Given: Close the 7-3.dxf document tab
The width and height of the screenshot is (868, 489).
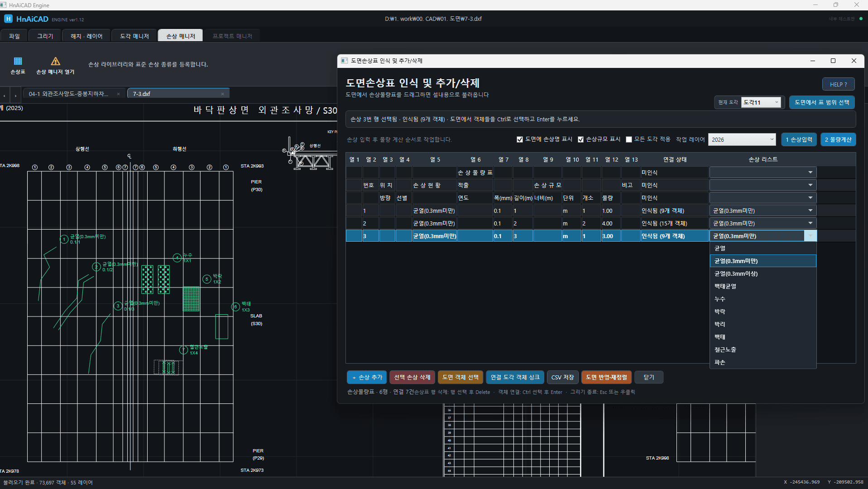Looking at the screenshot, I should coord(222,94).
